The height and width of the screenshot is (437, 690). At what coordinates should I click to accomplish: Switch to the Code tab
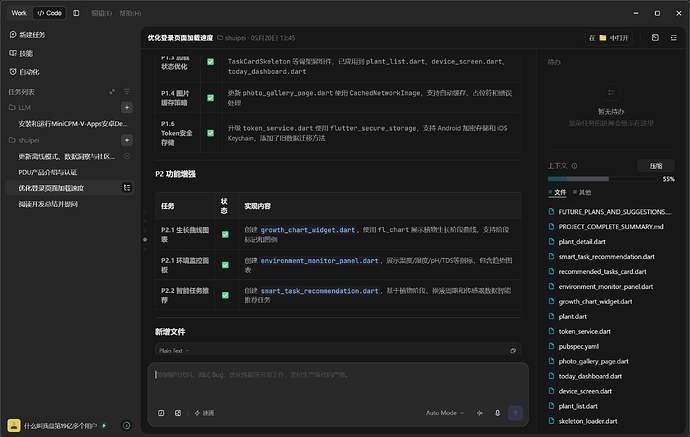49,13
